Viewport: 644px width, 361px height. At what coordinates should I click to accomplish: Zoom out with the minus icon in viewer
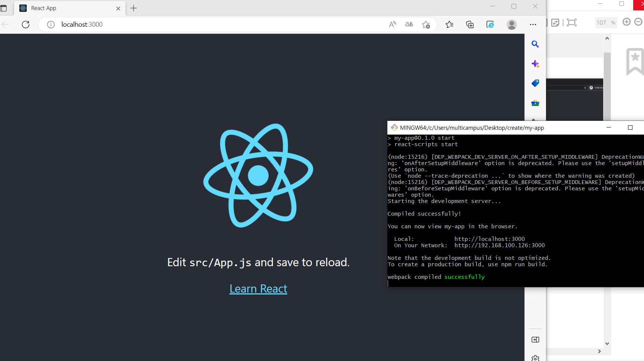639,22
